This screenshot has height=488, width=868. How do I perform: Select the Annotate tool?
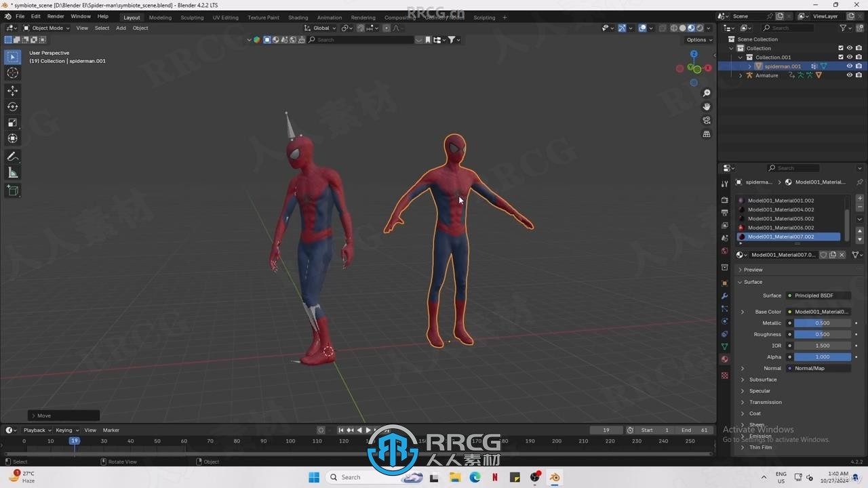pyautogui.click(x=13, y=157)
